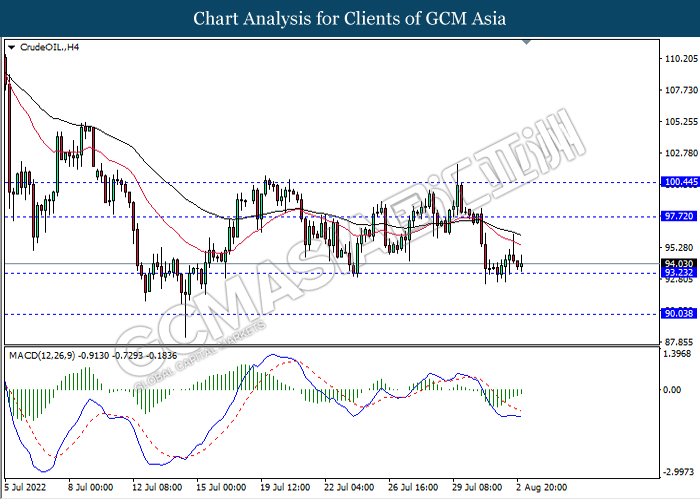Click the 110.205 price axis value

681,59
